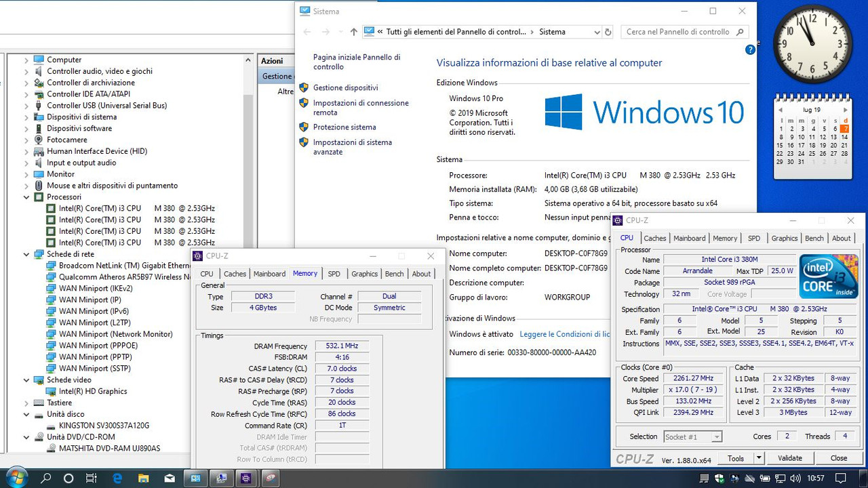
Task: Expand the Tastiere node
Action: click(x=26, y=403)
